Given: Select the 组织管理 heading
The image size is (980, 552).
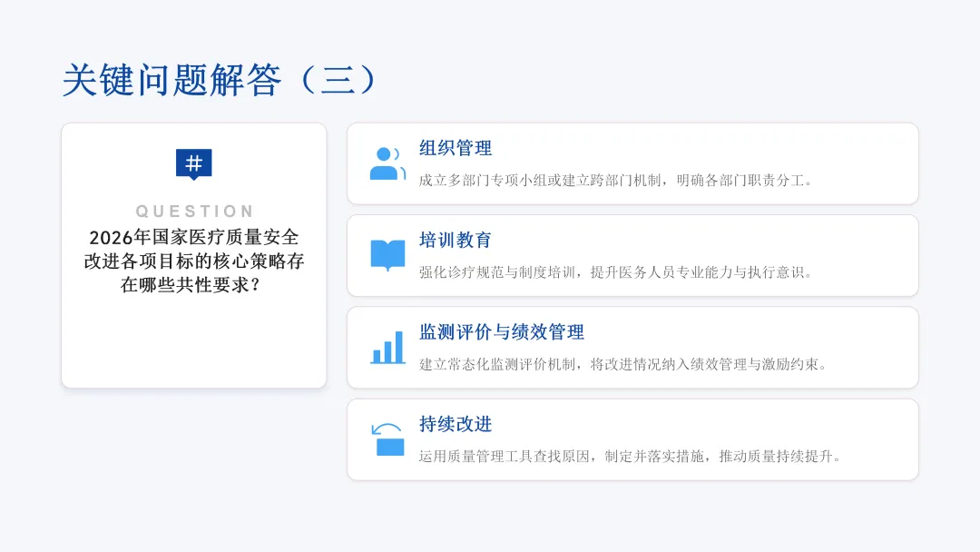Looking at the screenshot, I should coord(456,148).
